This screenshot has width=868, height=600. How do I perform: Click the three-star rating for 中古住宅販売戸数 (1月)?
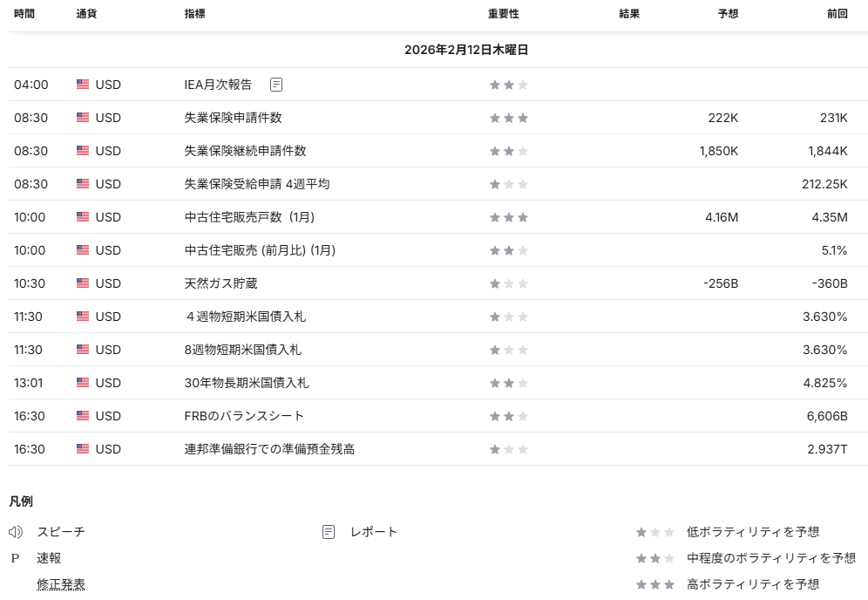[x=508, y=217]
